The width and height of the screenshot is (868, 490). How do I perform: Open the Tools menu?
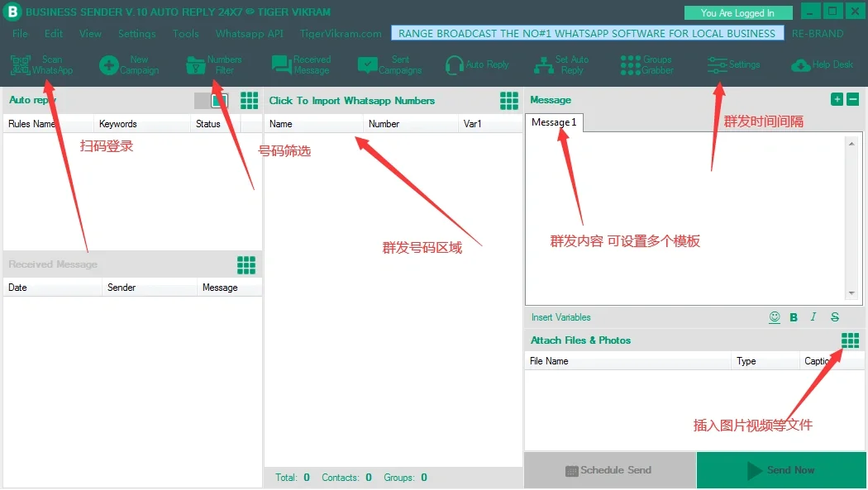coord(185,34)
